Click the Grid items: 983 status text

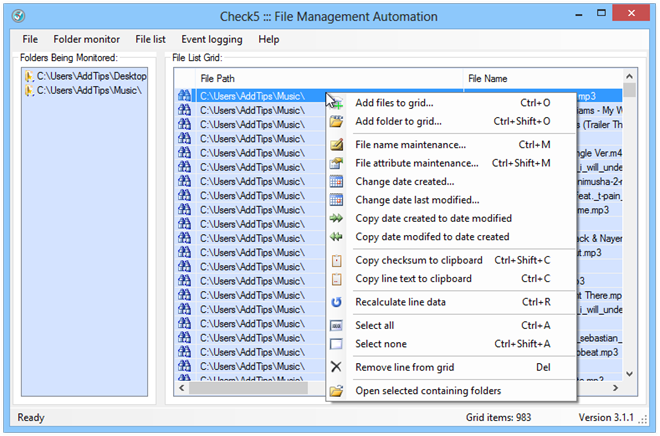pyautogui.click(x=498, y=417)
